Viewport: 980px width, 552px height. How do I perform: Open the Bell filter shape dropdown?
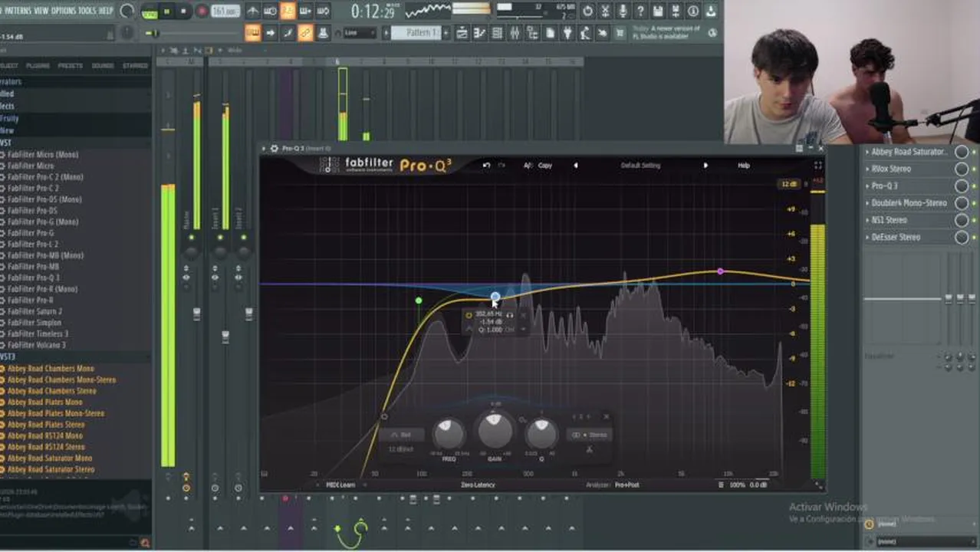402,435
